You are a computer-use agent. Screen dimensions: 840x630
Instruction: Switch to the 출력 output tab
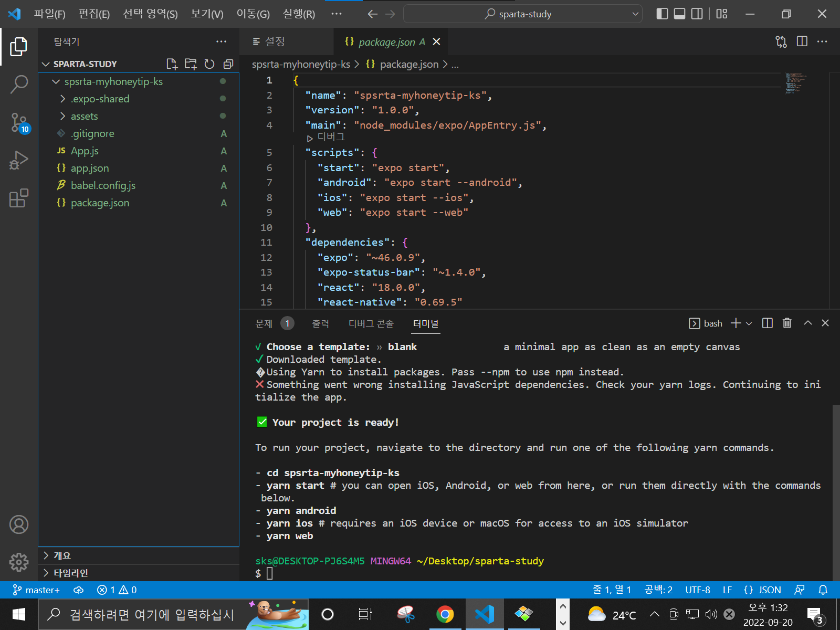(x=320, y=323)
